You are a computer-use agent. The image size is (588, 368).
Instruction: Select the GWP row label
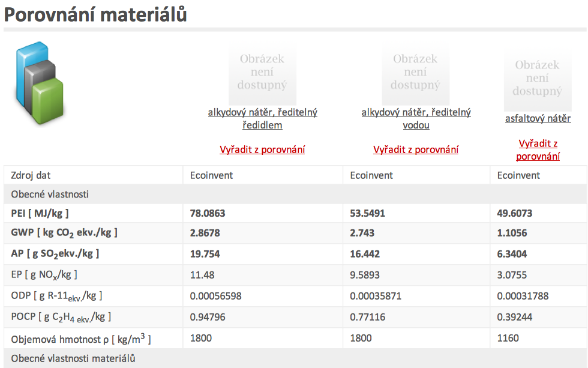[x=64, y=233]
